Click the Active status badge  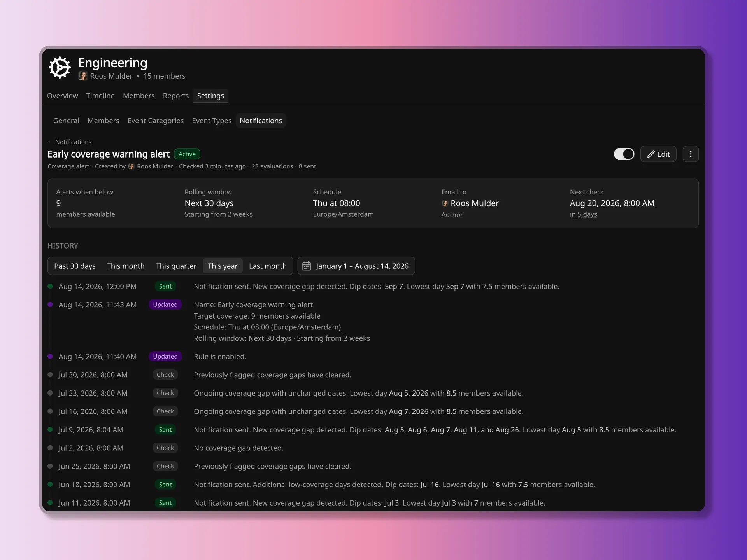coord(187,154)
